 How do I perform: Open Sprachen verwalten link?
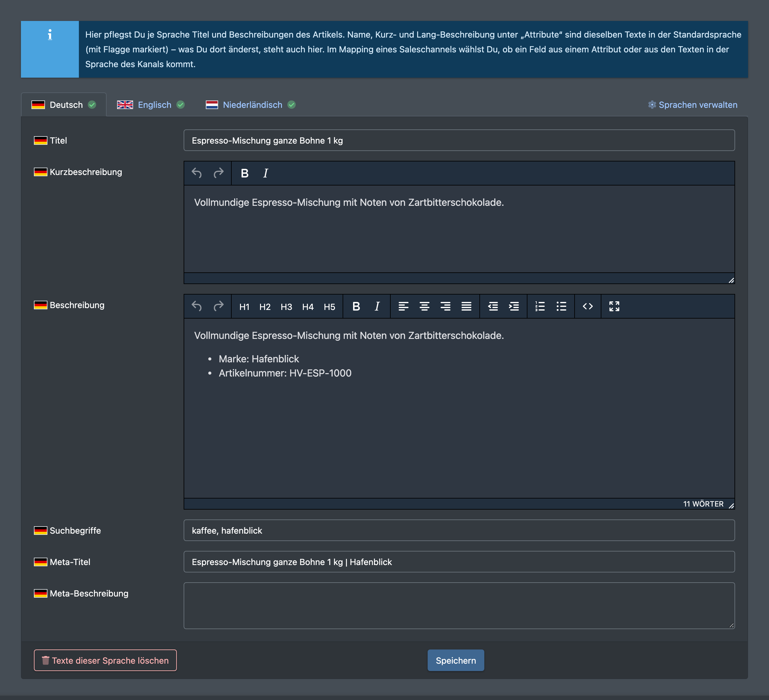693,104
